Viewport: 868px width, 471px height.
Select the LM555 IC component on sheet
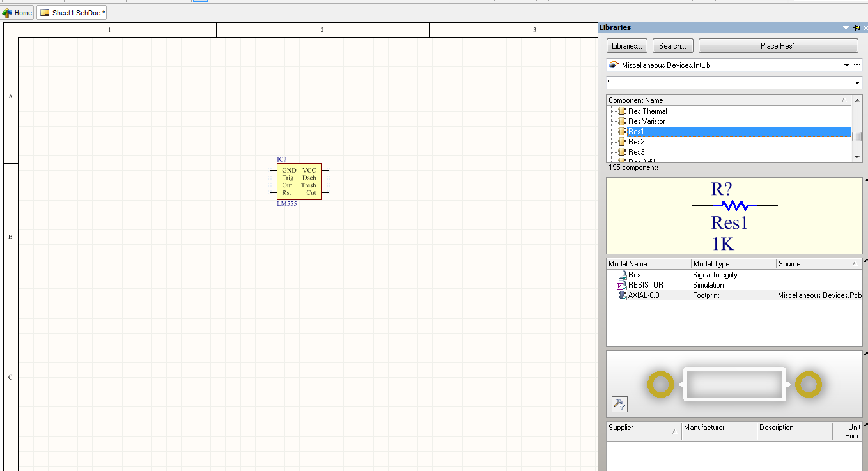pyautogui.click(x=299, y=181)
